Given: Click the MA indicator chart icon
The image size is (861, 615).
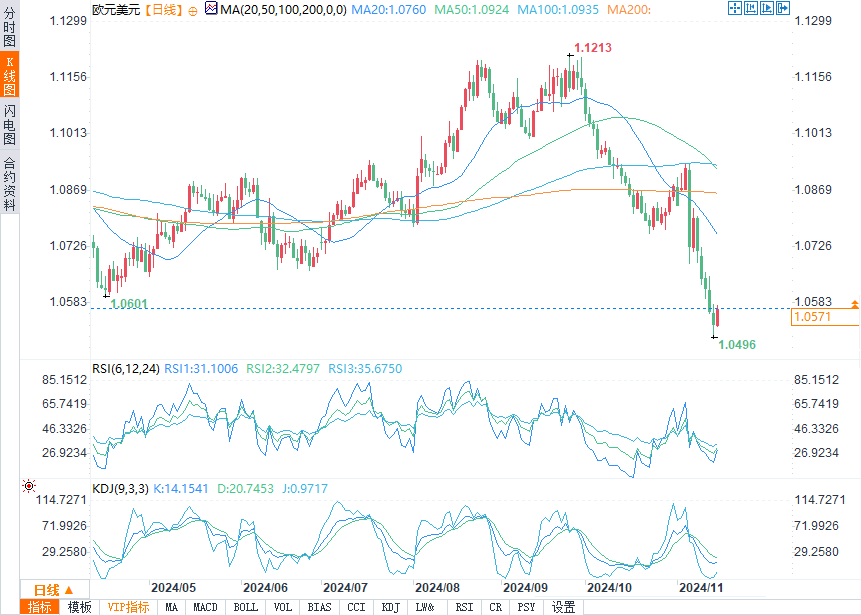Looking at the screenshot, I should [211, 8].
